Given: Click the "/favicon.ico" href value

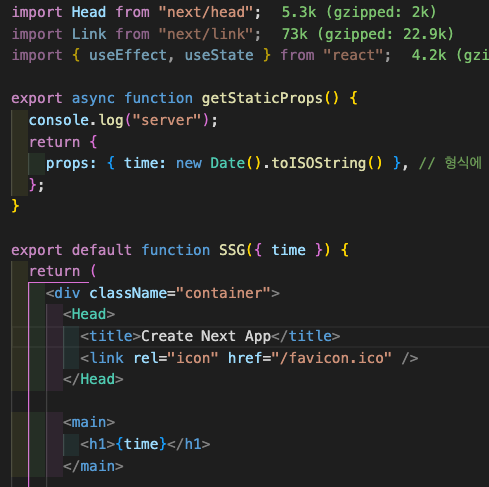Looking at the screenshot, I should (331, 358).
